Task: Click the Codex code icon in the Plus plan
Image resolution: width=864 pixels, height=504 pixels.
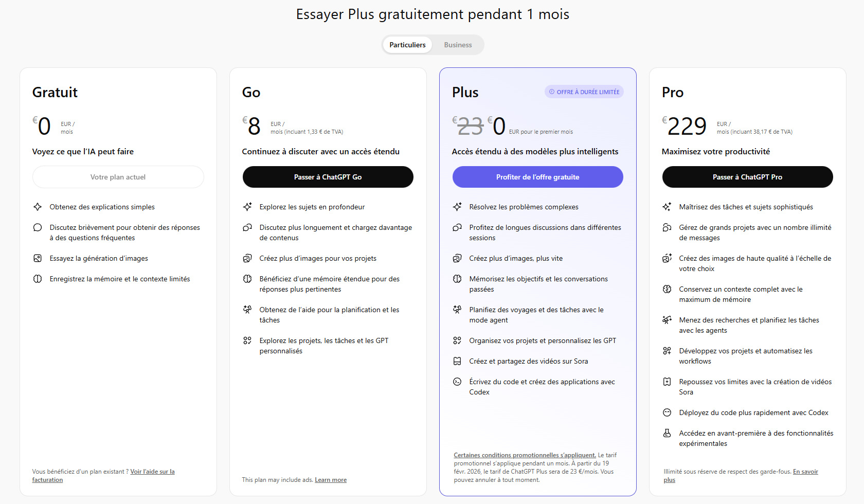Action: point(457,382)
